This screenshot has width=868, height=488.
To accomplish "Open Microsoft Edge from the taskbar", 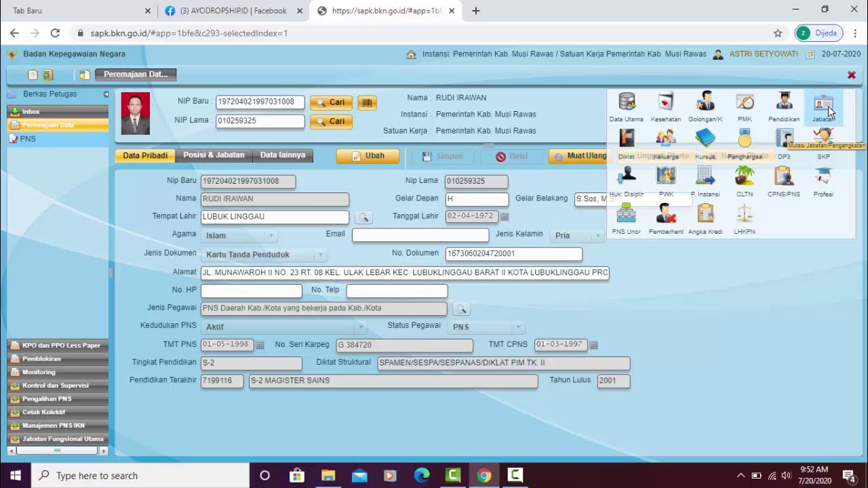I will coord(422,475).
